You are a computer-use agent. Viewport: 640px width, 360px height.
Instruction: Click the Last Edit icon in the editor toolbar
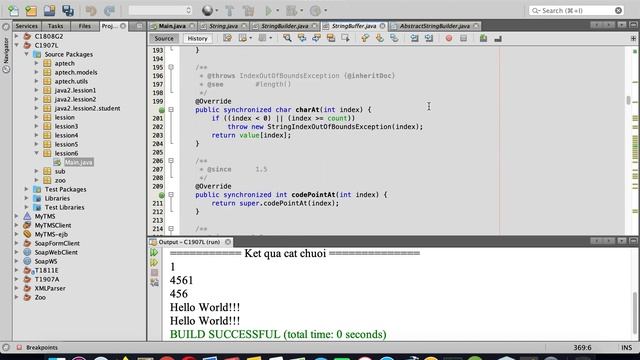click(227, 38)
